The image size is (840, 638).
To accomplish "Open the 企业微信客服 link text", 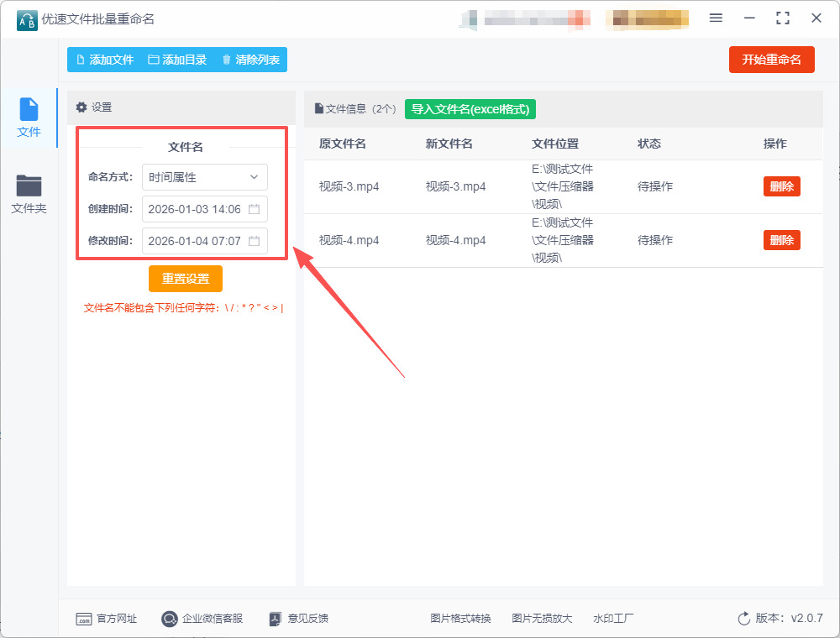I will click(213, 619).
